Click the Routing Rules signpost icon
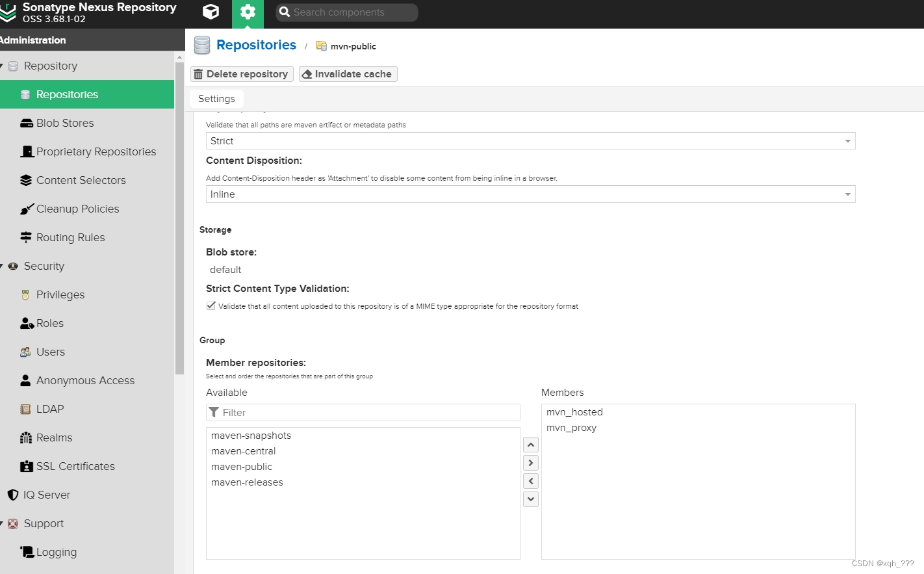The width and height of the screenshot is (924, 574). click(x=26, y=237)
